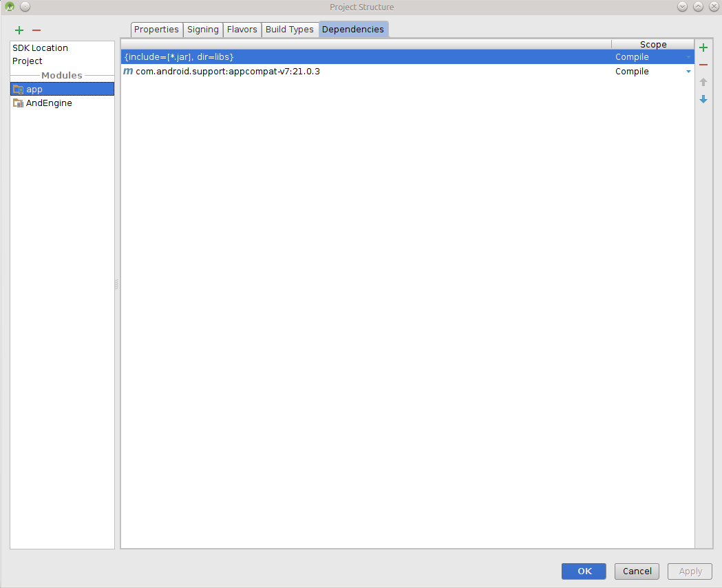Move the selected dependency up

click(703, 82)
